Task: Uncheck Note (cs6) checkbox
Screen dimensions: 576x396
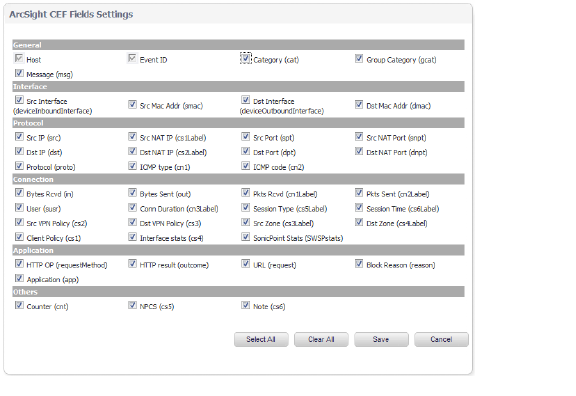Action: 245,305
